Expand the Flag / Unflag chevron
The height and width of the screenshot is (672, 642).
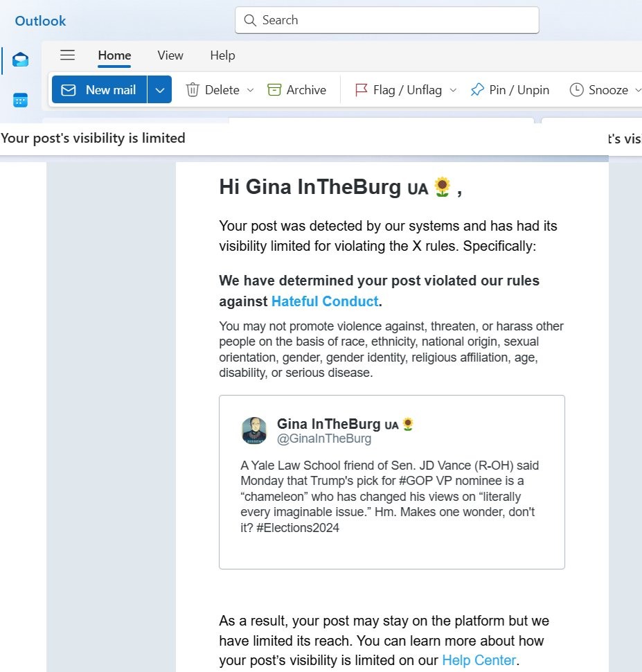click(453, 90)
